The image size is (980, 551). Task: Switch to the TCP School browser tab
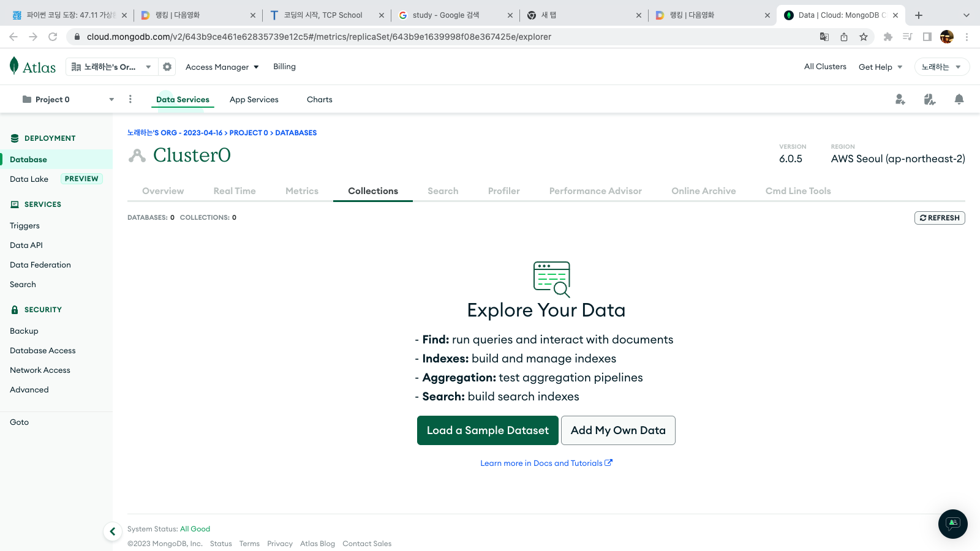327,15
